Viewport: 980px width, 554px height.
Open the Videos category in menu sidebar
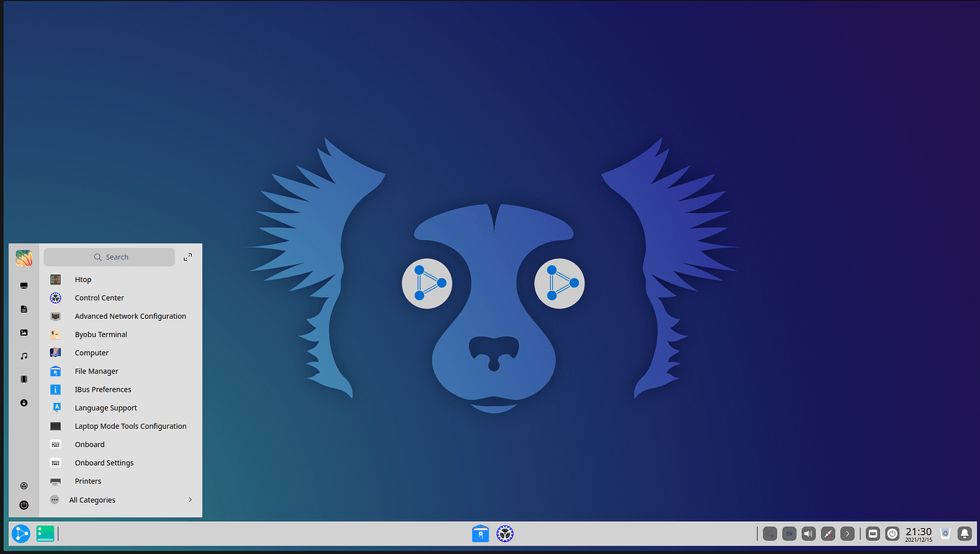pos(23,378)
